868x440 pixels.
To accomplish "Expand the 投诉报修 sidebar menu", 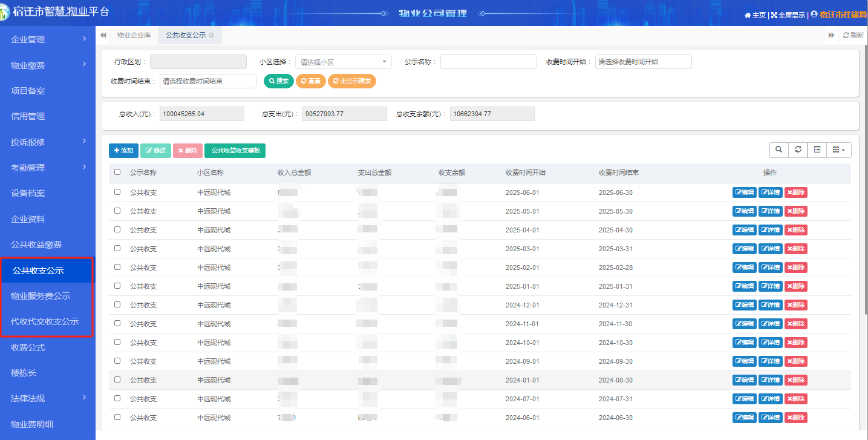I will (48, 142).
